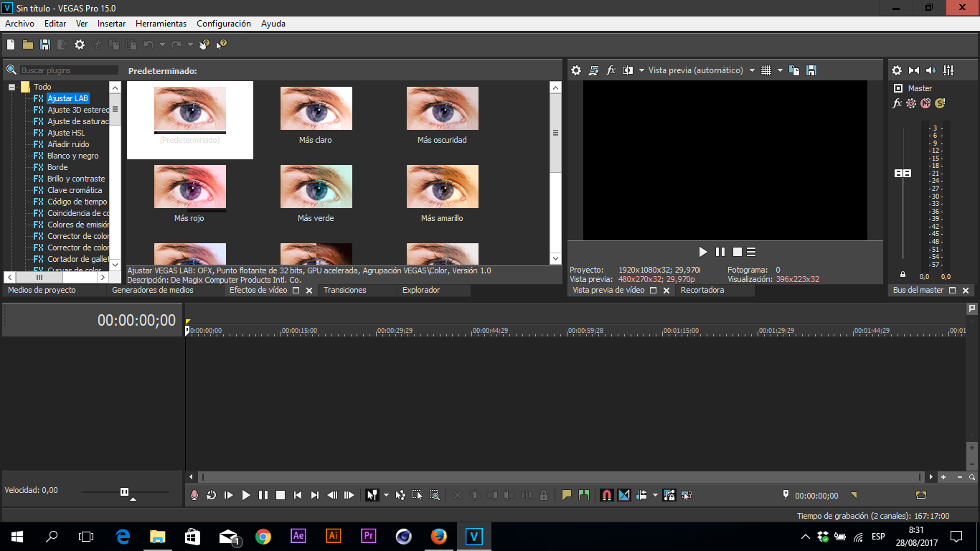
Task: Toggle ignore event grouping
Action: click(687, 495)
